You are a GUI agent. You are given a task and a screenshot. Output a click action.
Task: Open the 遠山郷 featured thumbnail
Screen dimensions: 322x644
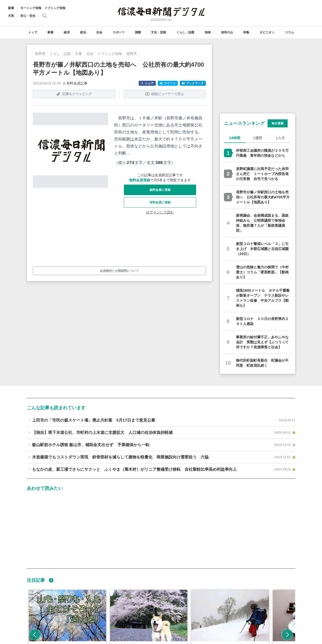pos(67,615)
